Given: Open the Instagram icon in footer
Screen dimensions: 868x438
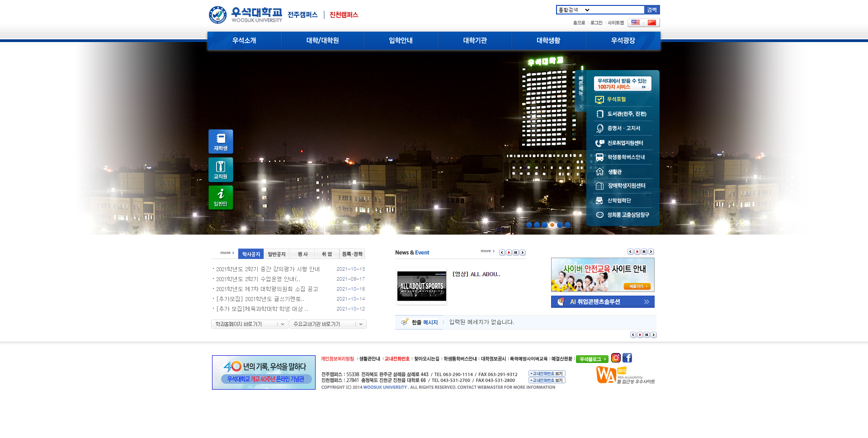Looking at the screenshot, I should (x=616, y=358).
